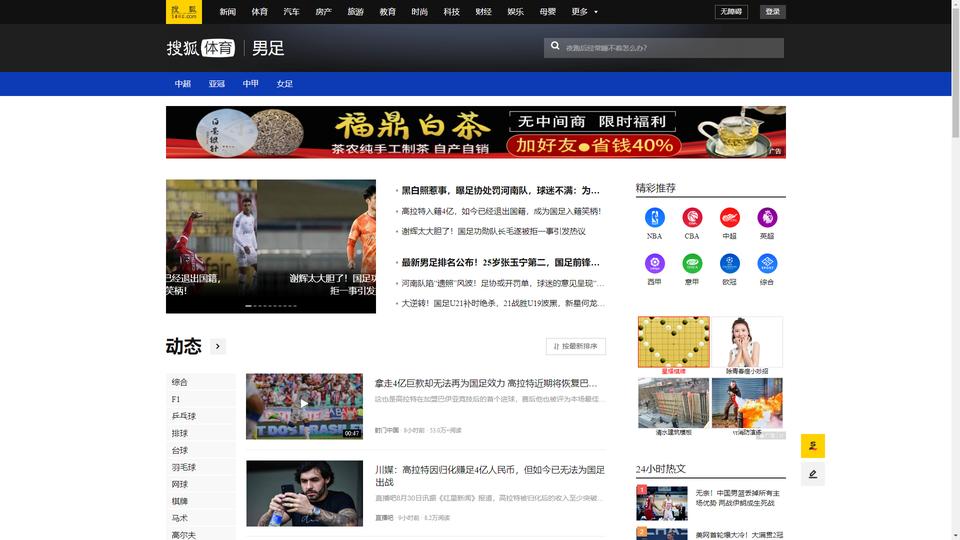Open the 综合 sports icon

click(x=767, y=263)
